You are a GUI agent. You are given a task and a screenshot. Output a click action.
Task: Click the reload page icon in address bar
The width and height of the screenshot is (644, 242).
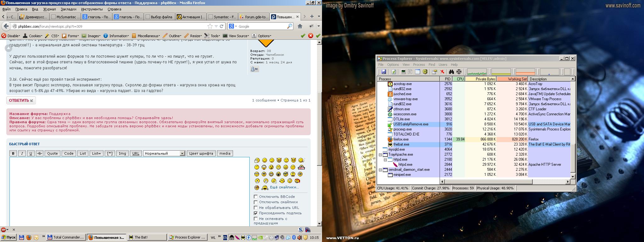tap(221, 26)
